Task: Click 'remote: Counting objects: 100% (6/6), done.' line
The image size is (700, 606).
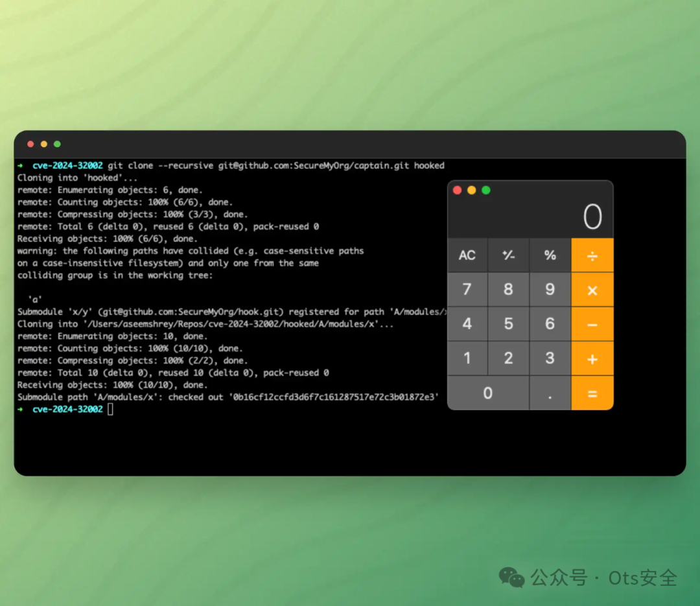Action: coord(125,202)
